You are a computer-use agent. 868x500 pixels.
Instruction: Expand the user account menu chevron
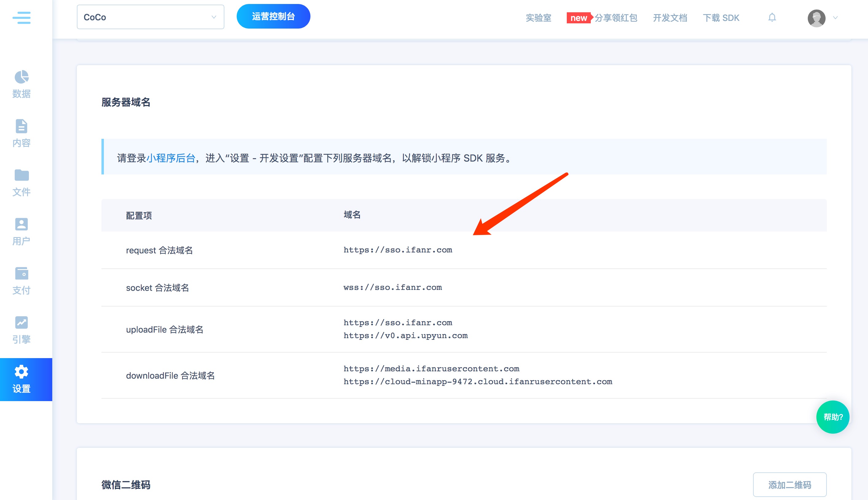pos(835,18)
